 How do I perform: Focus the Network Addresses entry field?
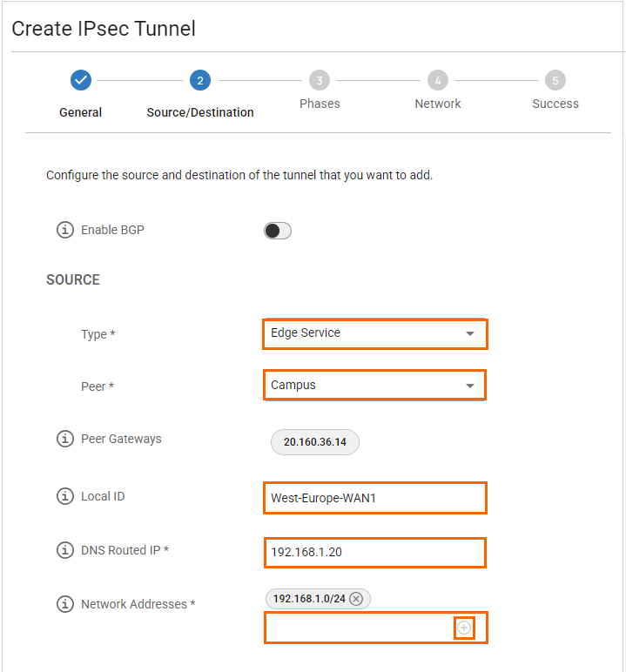tap(359, 628)
